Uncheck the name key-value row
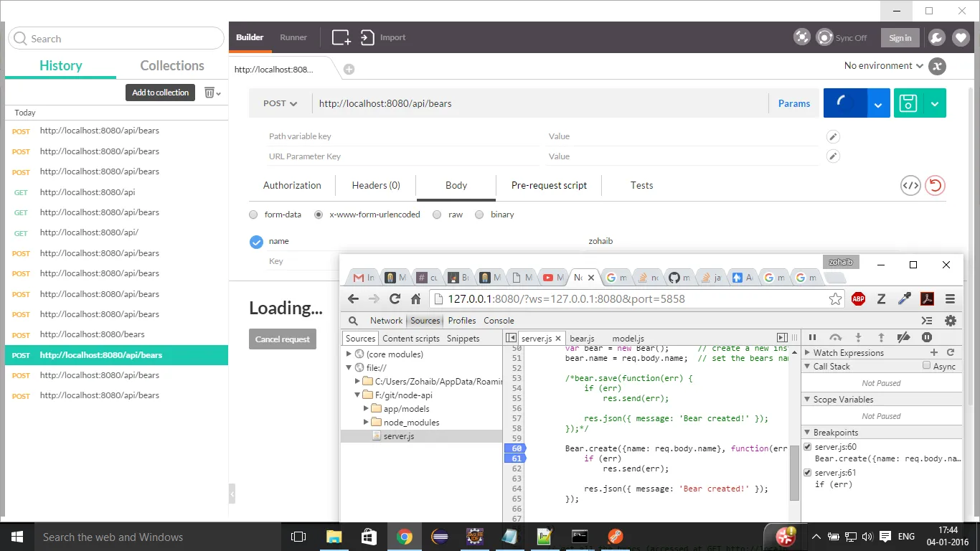The width and height of the screenshot is (980, 551). (256, 242)
